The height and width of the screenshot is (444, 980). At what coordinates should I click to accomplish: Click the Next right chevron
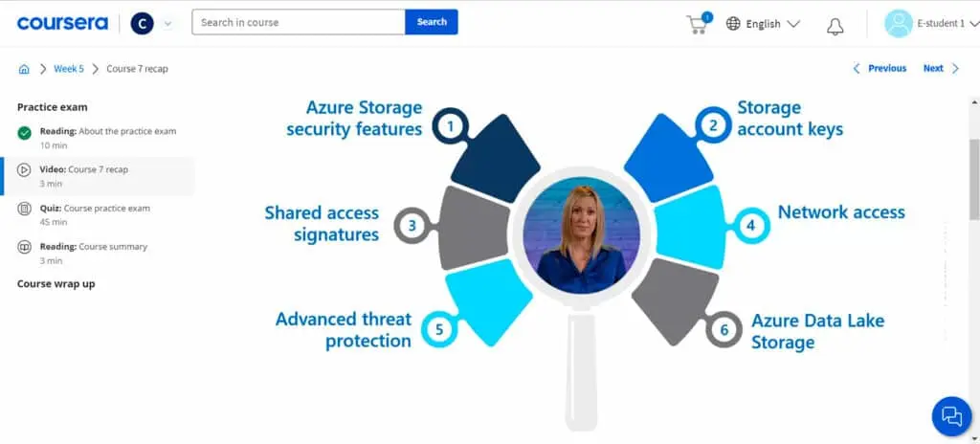[955, 68]
